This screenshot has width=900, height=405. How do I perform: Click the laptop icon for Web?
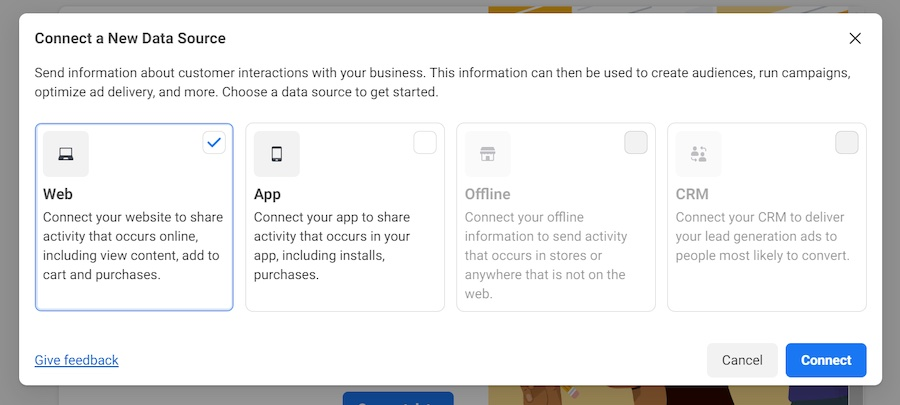coord(66,154)
